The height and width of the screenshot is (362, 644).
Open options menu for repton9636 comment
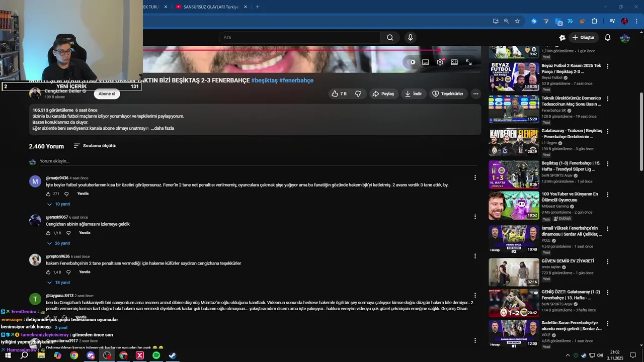(x=475, y=256)
